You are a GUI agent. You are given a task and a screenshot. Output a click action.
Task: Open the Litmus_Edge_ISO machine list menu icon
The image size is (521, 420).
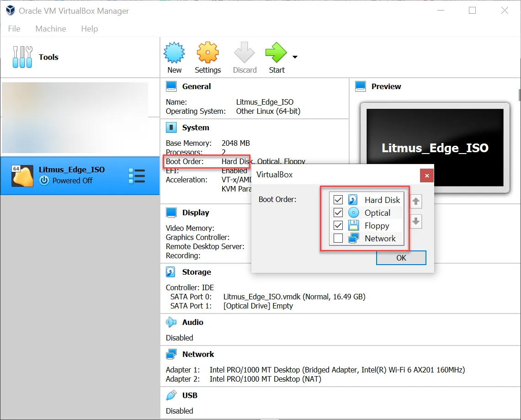[137, 176]
